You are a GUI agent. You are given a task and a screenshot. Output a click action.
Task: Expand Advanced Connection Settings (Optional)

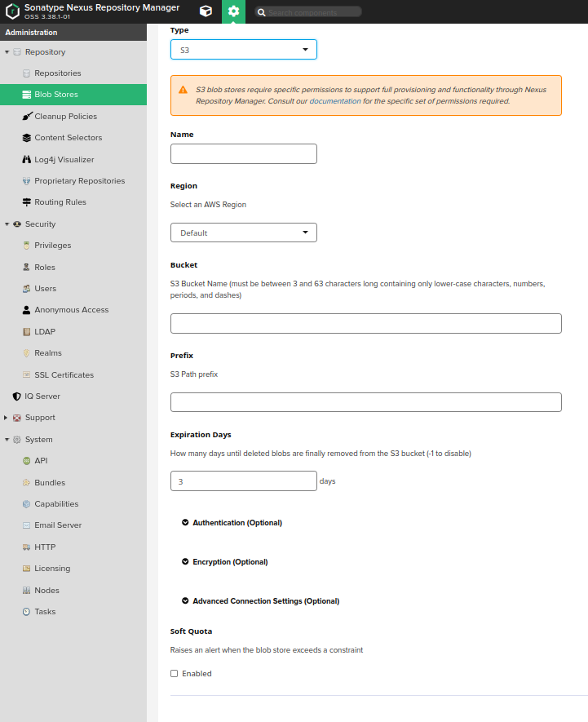click(261, 601)
